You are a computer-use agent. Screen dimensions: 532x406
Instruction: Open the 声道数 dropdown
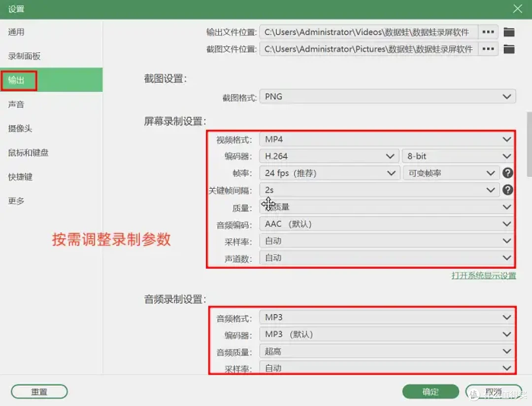click(x=387, y=258)
